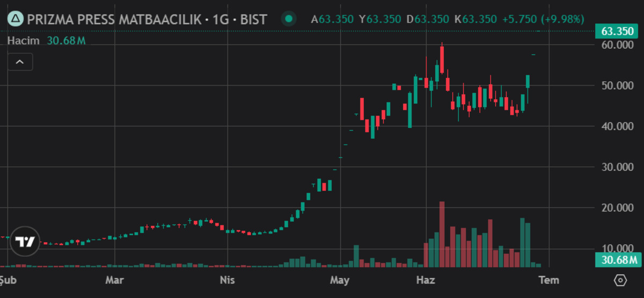Click the 30.000 price axis label
The width and height of the screenshot is (644, 298).
618,167
